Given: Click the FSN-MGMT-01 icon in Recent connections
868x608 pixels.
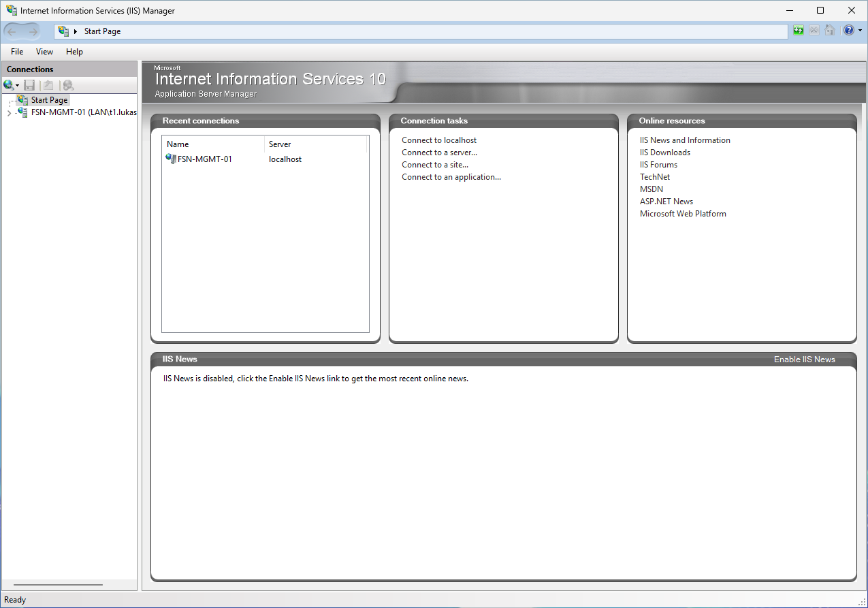Looking at the screenshot, I should [171, 159].
